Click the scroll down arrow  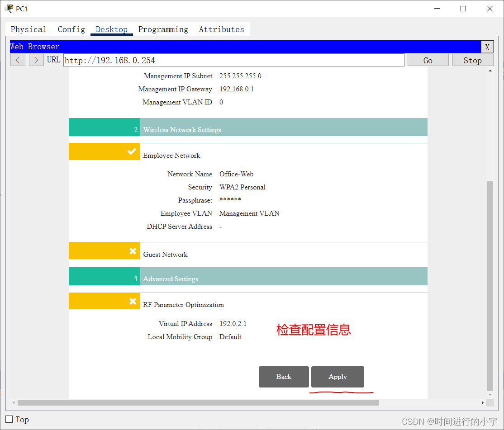tap(490, 395)
